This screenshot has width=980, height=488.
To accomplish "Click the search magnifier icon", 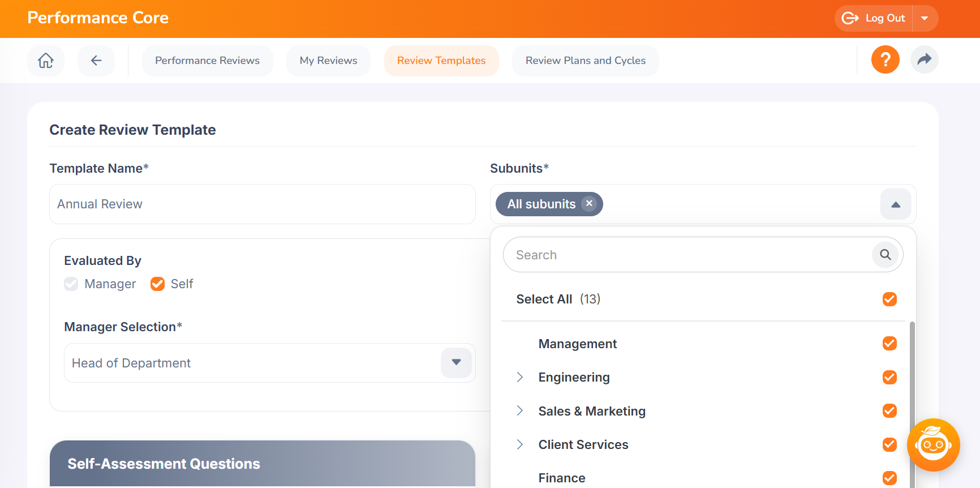I will pos(886,255).
